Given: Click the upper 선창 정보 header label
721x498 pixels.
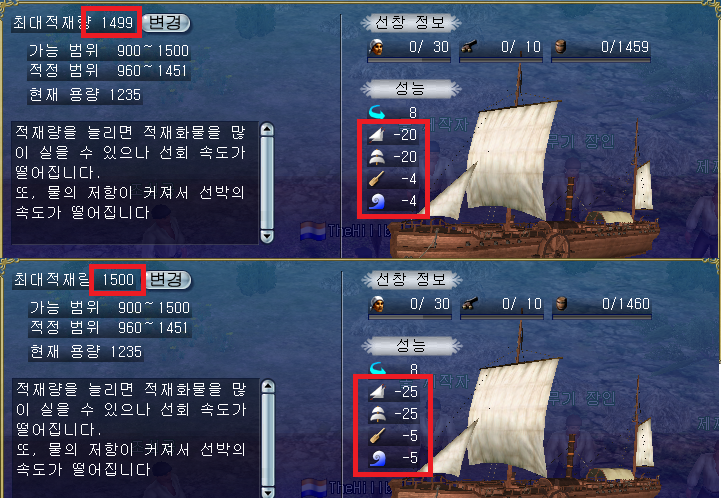Looking at the screenshot, I should click(x=410, y=23).
